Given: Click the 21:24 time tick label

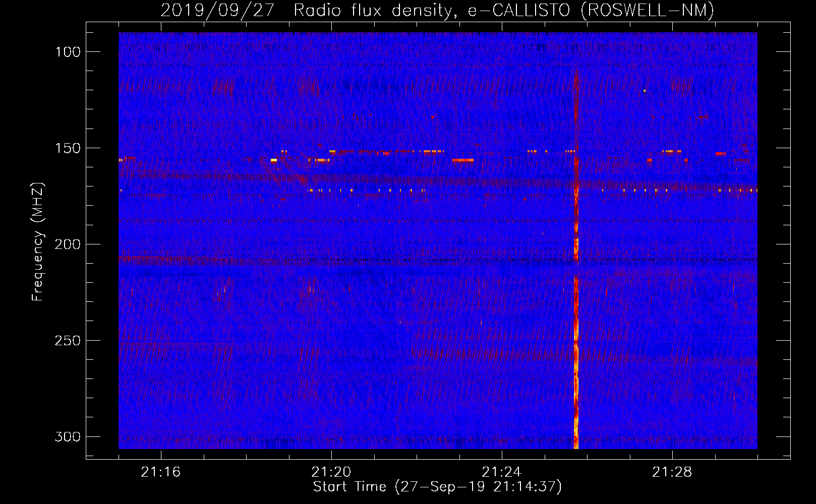Looking at the screenshot, I should coord(502,472).
